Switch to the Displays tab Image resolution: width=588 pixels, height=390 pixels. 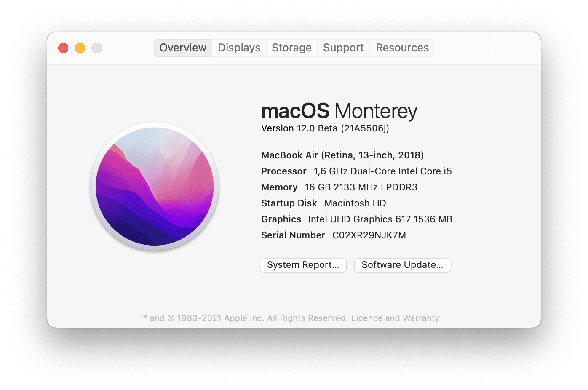(238, 48)
